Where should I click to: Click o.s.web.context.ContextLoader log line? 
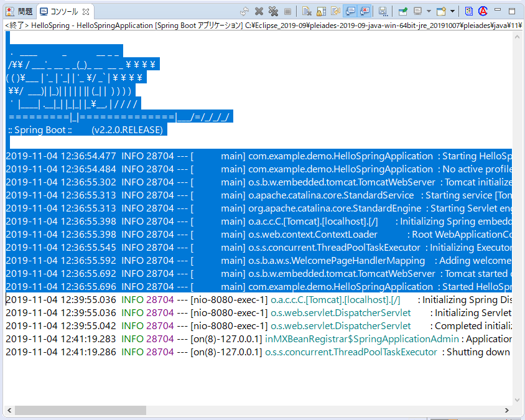[x=259, y=235]
